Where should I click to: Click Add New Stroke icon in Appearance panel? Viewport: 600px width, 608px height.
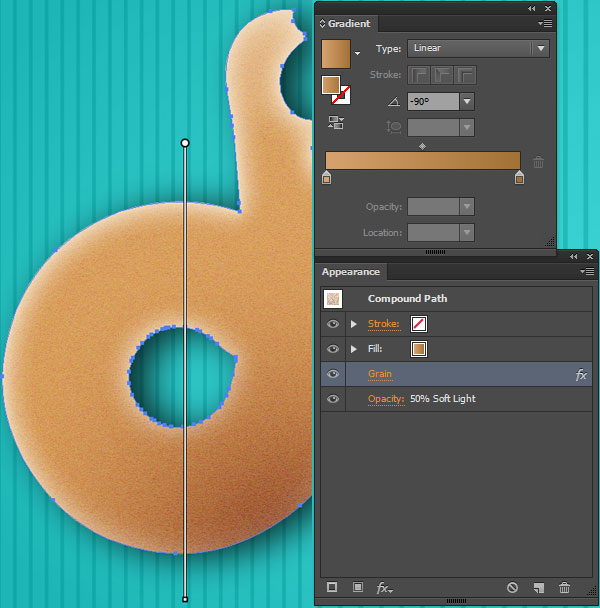[332, 588]
